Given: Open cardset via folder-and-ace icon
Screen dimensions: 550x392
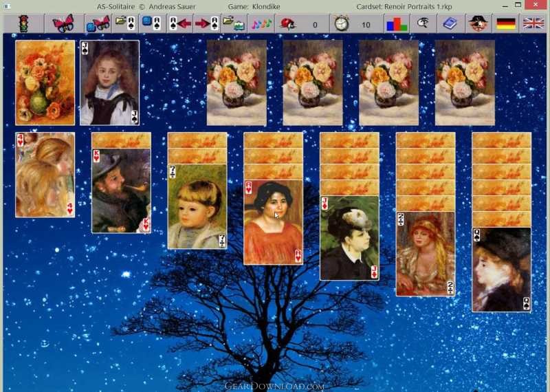Looking at the screenshot, I should point(126,24).
